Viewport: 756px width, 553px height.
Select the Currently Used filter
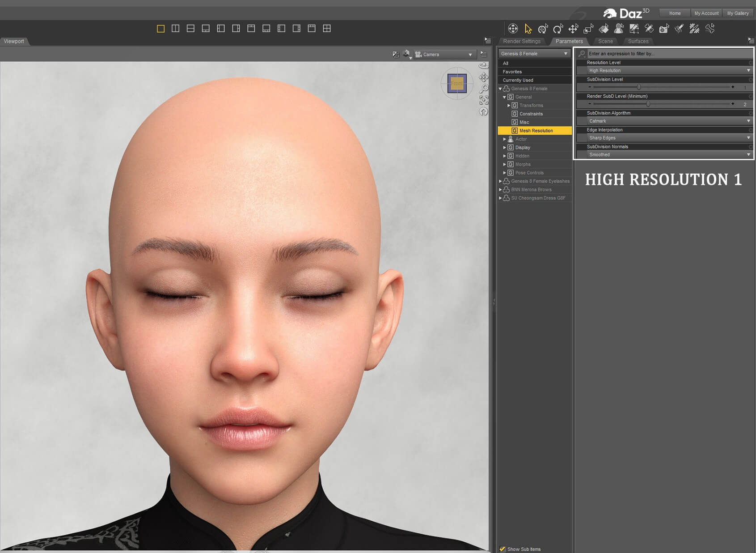tap(535, 80)
